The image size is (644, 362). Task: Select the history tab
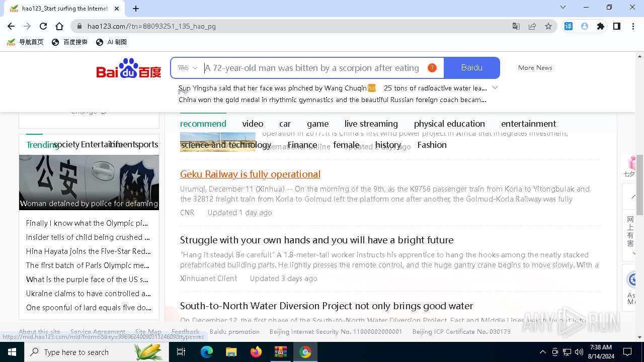pyautogui.click(x=388, y=145)
